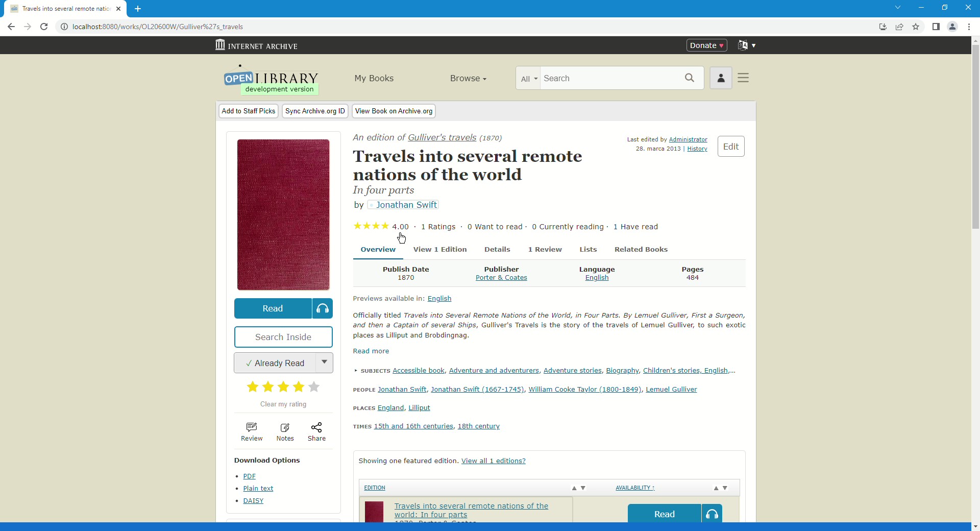Click the Read button under the cover
This screenshot has width=980, height=531.
[x=273, y=308]
